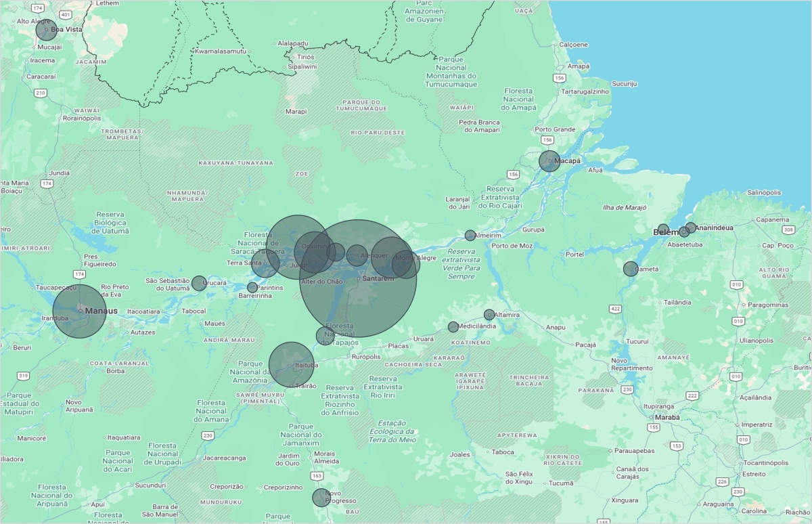Select the bubble beside Terra Santa
The image size is (812, 524).
(265, 263)
